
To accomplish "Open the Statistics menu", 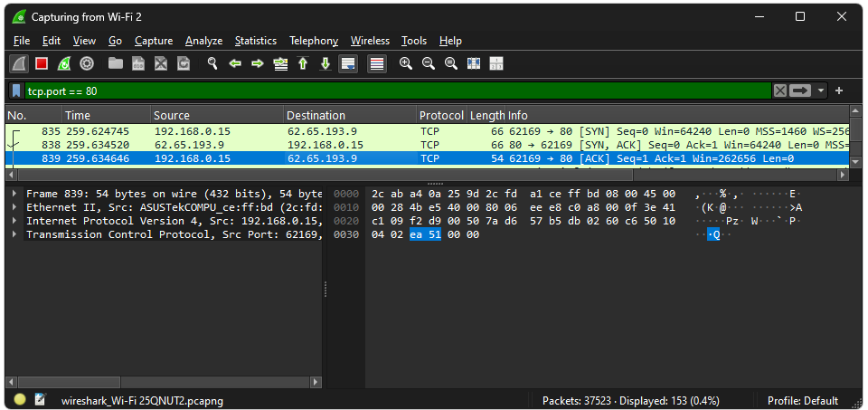I will pos(255,41).
